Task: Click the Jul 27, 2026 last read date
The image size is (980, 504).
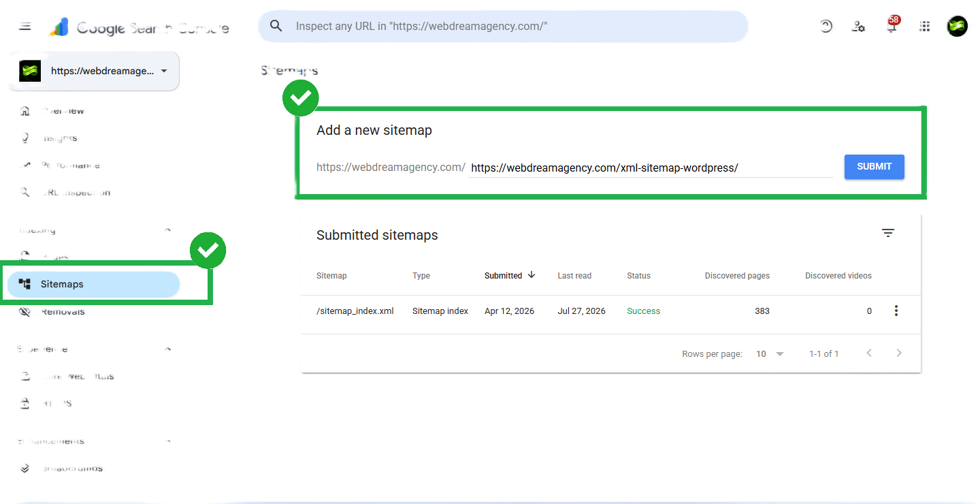Action: click(x=581, y=311)
